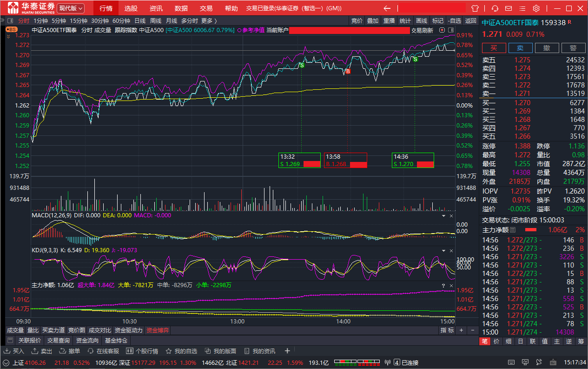
Task: Click the back arrow in title bar
Action: pyautogui.click(x=387, y=8)
